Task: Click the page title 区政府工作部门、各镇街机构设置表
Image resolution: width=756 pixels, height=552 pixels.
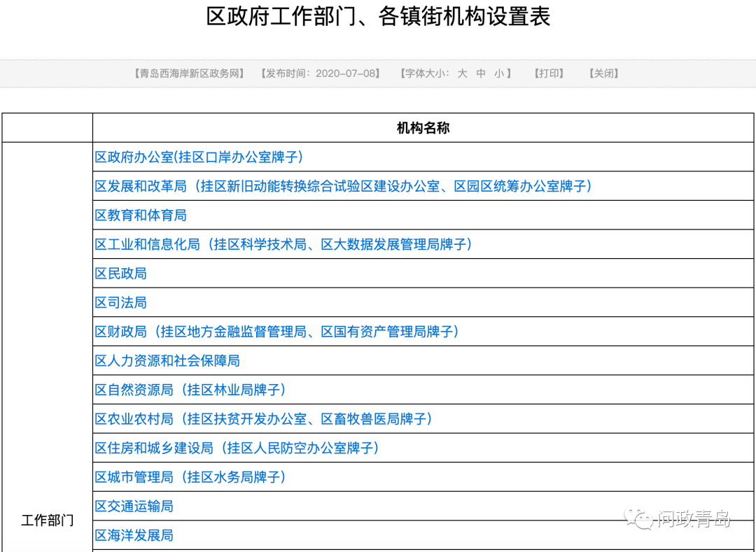Action: 378,16
